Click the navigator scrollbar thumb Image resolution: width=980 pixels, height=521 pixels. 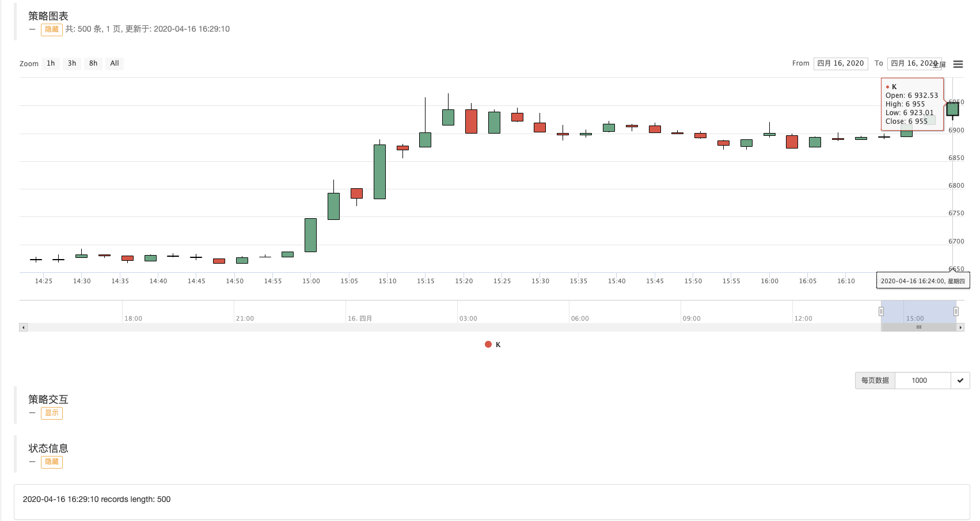pyautogui.click(x=919, y=327)
